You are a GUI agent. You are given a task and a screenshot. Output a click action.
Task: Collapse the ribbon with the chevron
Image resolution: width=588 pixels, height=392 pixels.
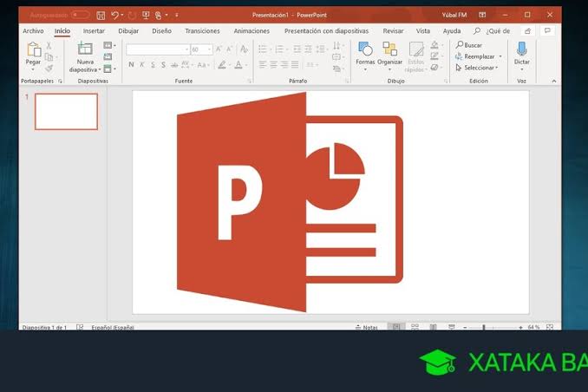pyautogui.click(x=554, y=81)
